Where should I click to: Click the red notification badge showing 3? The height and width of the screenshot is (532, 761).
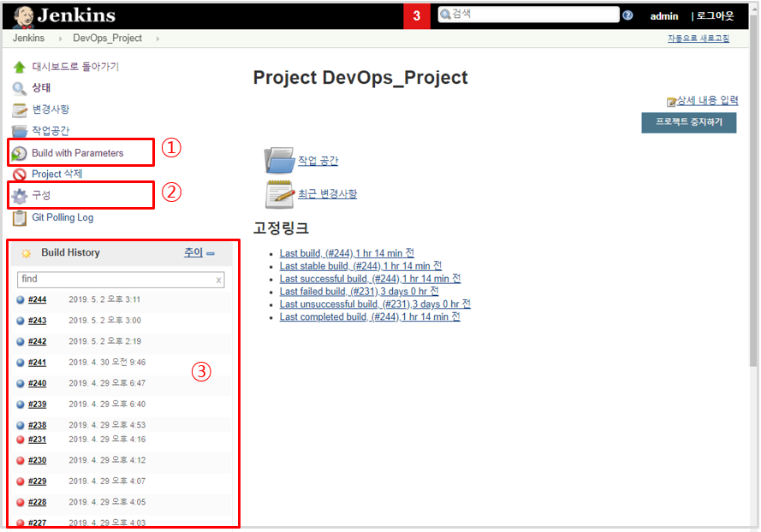point(416,16)
